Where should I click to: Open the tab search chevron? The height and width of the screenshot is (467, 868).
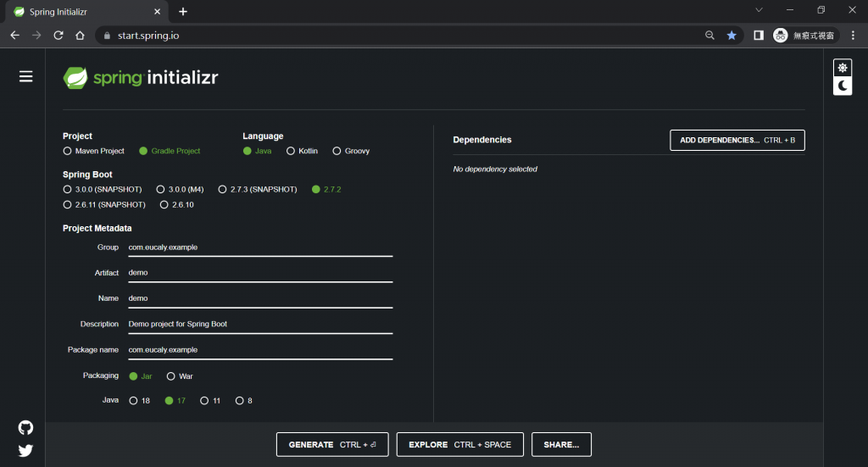click(x=759, y=10)
